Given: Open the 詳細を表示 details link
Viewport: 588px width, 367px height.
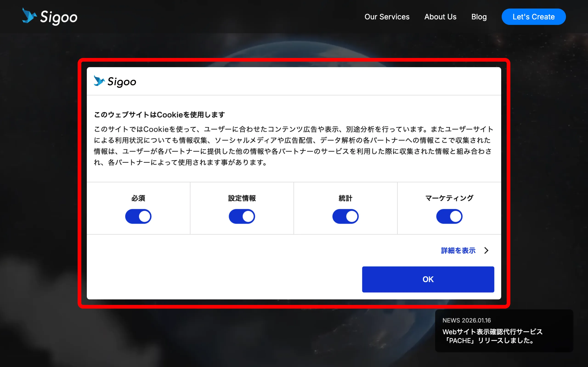Looking at the screenshot, I should (x=458, y=250).
